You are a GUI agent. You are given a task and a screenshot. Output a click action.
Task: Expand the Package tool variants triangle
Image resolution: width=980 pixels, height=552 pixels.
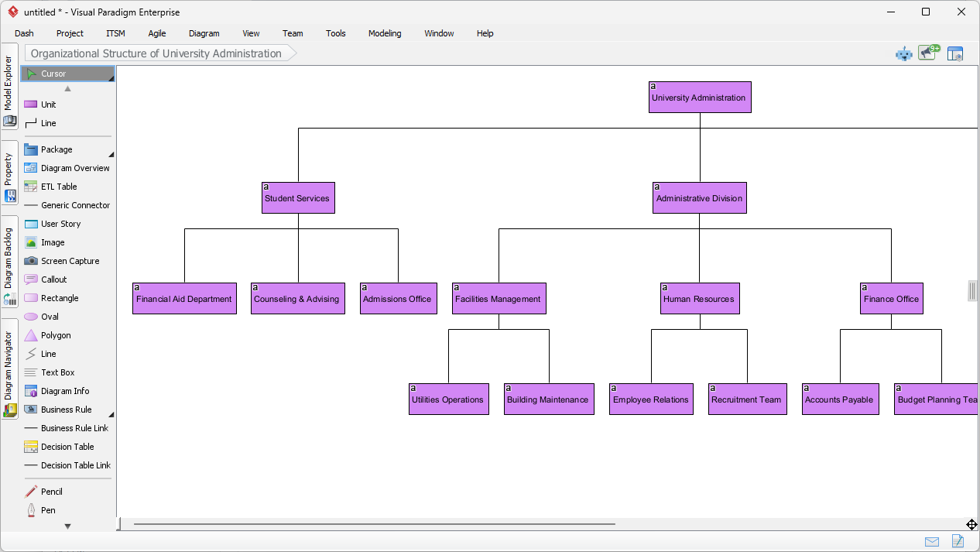click(x=111, y=153)
